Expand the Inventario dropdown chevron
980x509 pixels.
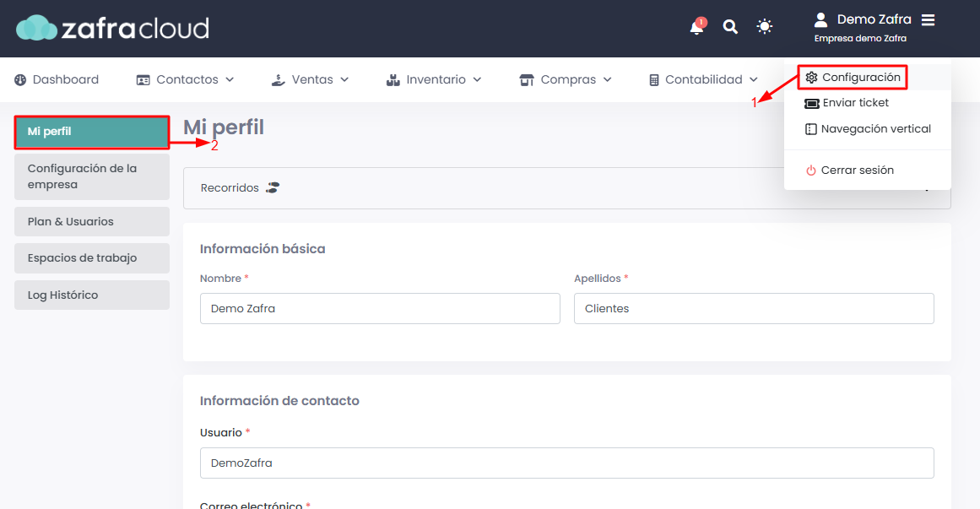(x=477, y=80)
